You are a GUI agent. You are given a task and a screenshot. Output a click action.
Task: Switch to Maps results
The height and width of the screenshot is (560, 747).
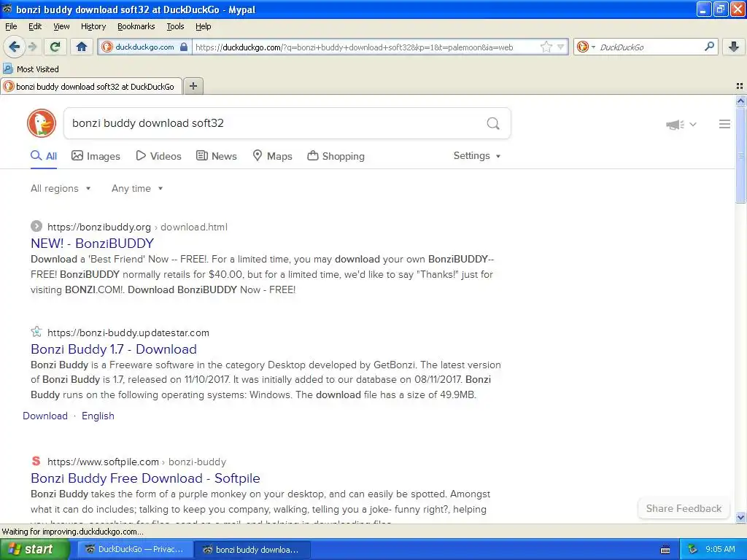(x=273, y=156)
